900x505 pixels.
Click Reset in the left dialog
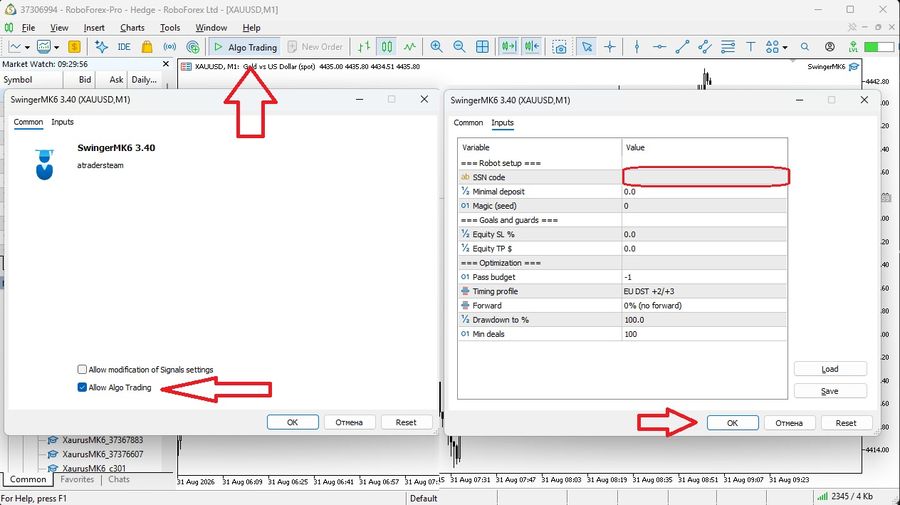tap(406, 422)
